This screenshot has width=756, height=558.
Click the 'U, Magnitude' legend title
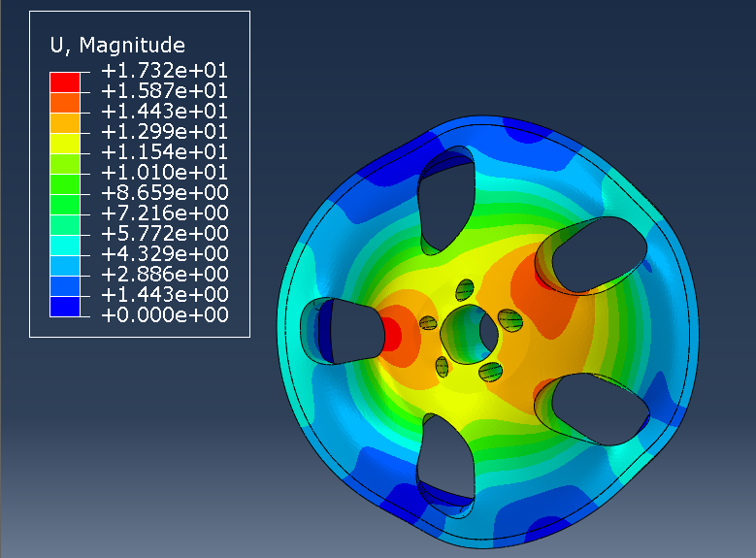117,45
